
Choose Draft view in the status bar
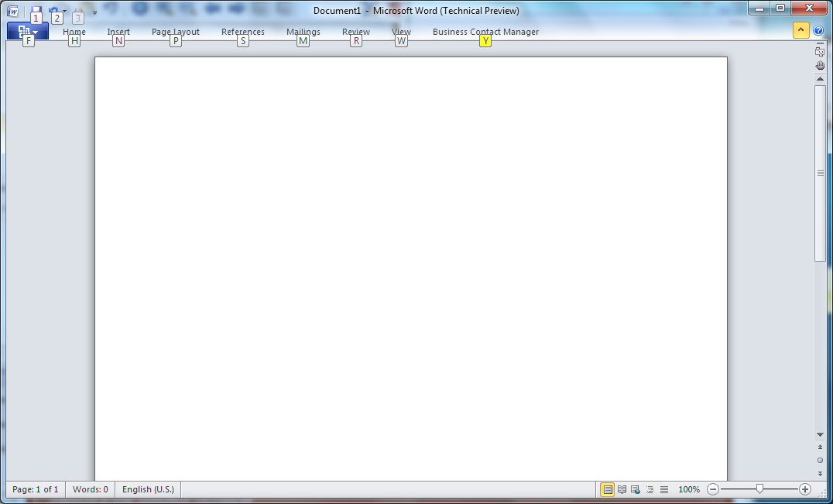pos(664,489)
